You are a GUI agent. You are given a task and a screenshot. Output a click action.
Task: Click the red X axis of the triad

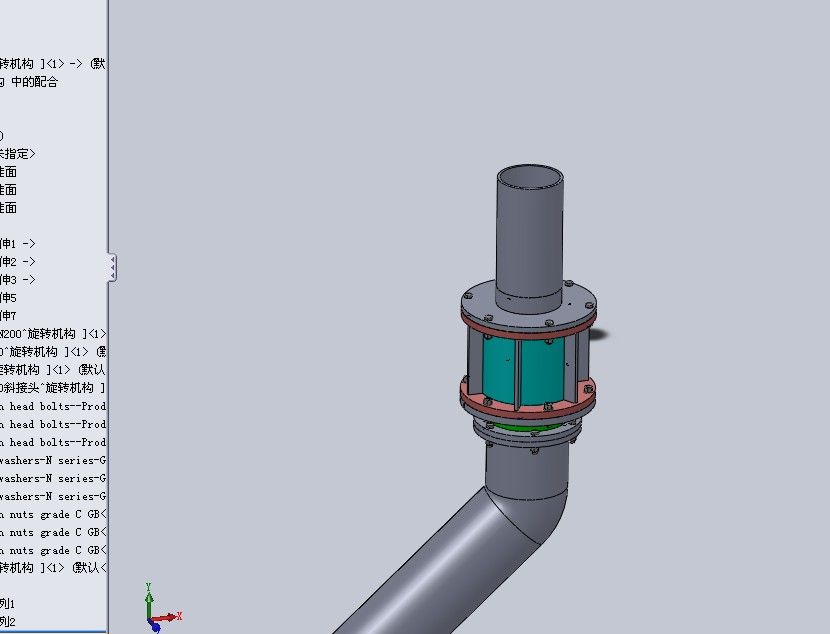click(x=166, y=618)
